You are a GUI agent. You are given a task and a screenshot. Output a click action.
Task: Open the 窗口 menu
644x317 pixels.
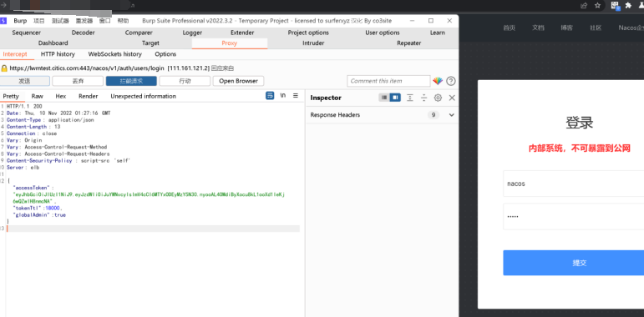point(104,21)
